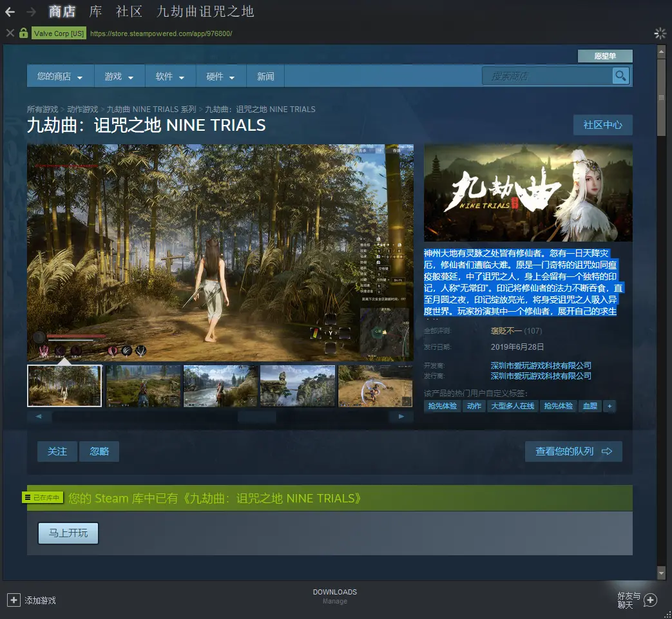672x619 pixels.
Task: Expand the 游戏 menu
Action: click(x=119, y=76)
